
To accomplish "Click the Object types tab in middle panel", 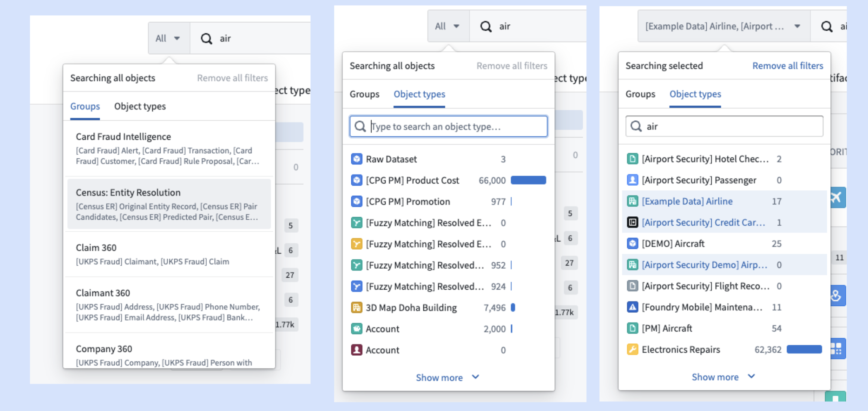I will (x=419, y=94).
